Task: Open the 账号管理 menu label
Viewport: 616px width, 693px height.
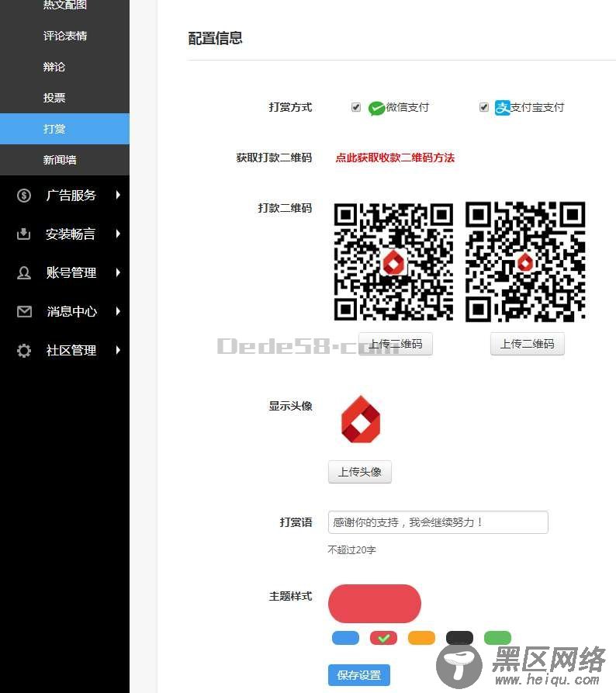Action: click(71, 272)
